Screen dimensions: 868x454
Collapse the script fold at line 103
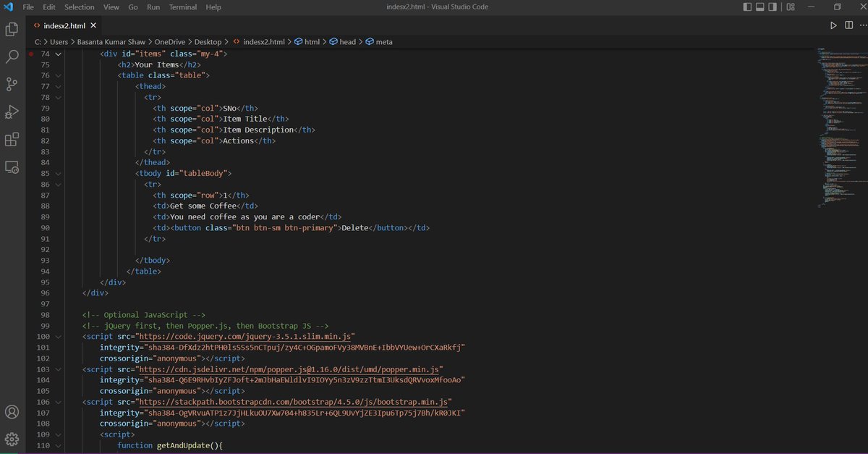(x=59, y=369)
